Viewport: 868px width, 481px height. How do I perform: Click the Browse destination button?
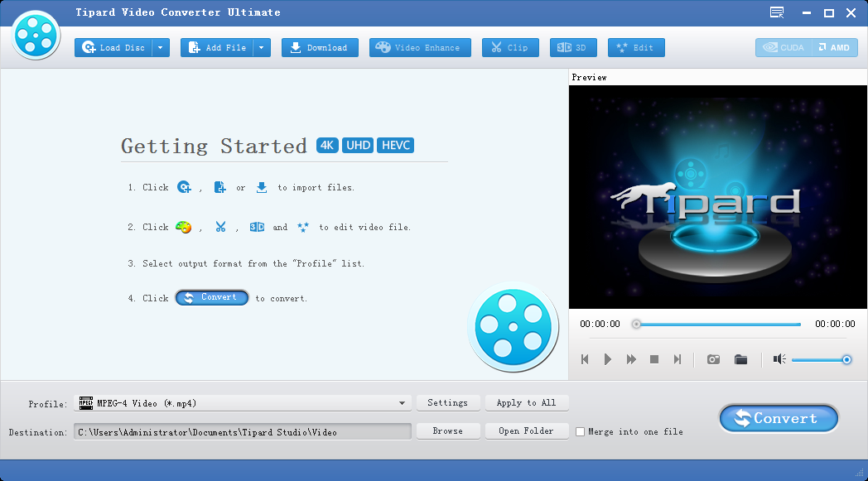(x=447, y=431)
